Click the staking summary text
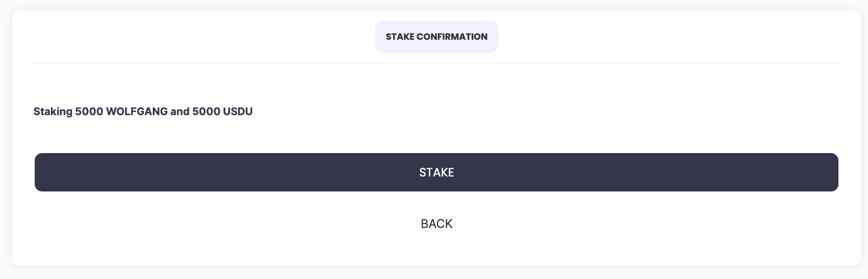 pyautogui.click(x=143, y=111)
